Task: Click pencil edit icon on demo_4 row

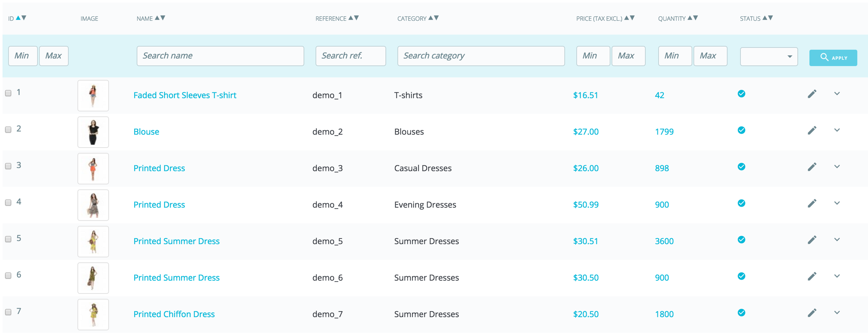Action: point(812,204)
